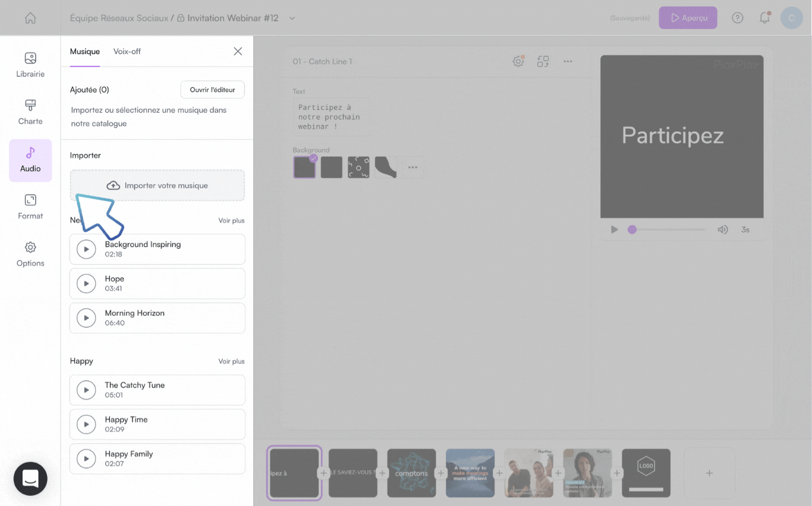The image size is (812, 506).
Task: Expand the project title dropdown arrow
Action: (x=292, y=18)
